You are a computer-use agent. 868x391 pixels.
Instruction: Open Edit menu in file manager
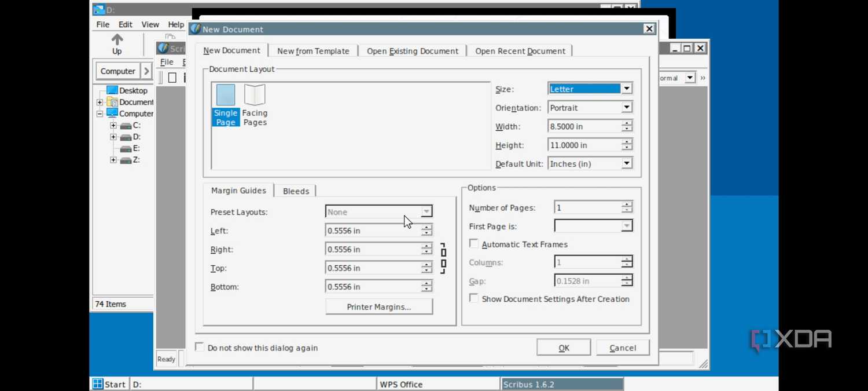(x=126, y=24)
